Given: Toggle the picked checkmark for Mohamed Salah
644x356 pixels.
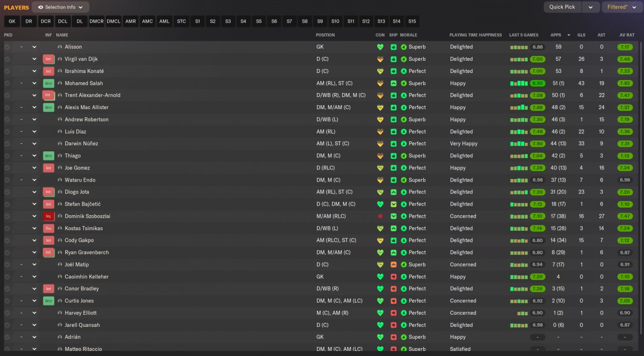Looking at the screenshot, I should (x=7, y=83).
